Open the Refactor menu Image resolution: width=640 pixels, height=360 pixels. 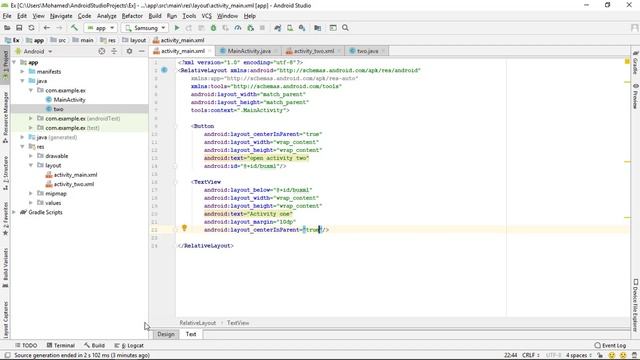[x=132, y=16]
